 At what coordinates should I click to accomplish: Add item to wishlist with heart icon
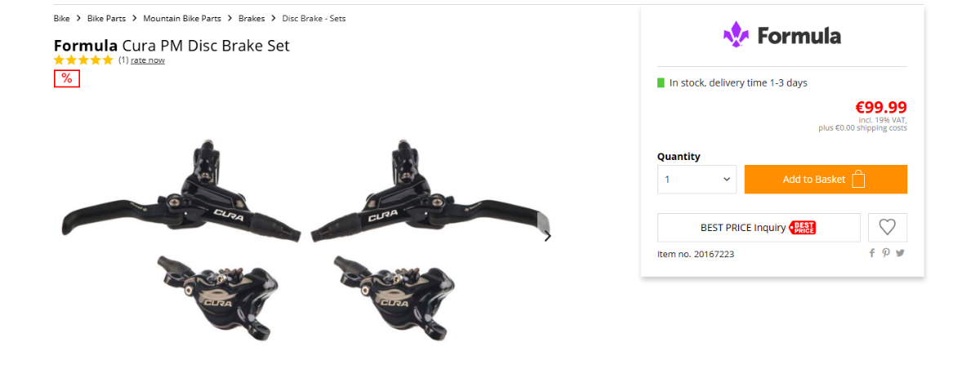click(887, 228)
